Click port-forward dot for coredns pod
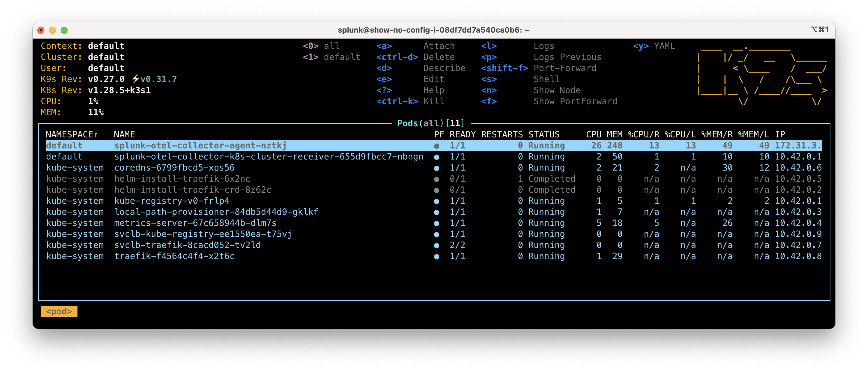 click(436, 168)
